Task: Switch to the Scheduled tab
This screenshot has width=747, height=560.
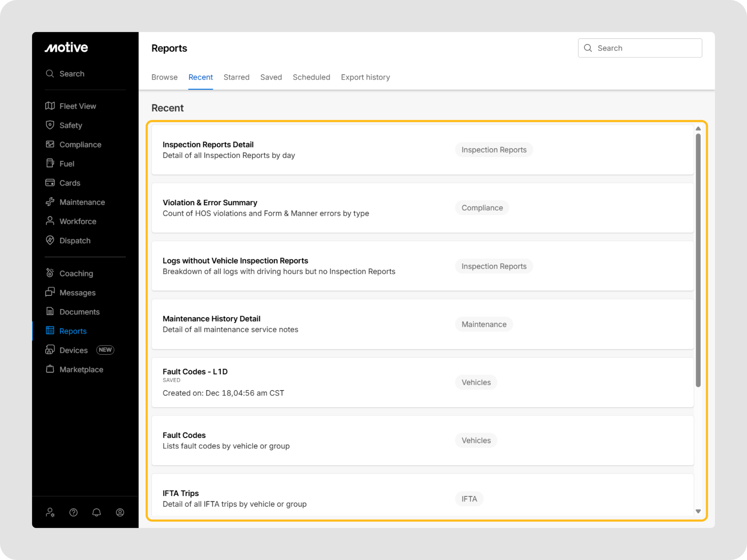Action: tap(311, 77)
